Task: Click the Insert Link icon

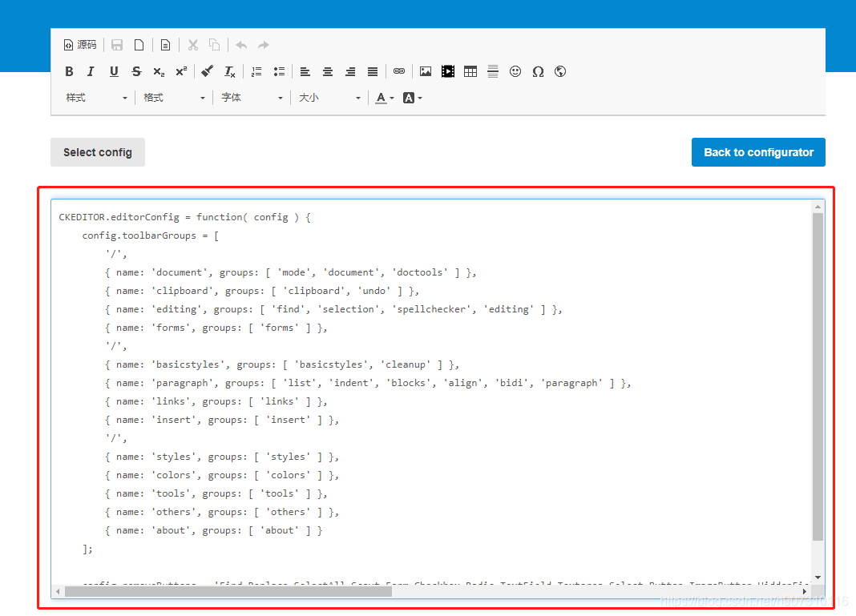Action: (399, 71)
